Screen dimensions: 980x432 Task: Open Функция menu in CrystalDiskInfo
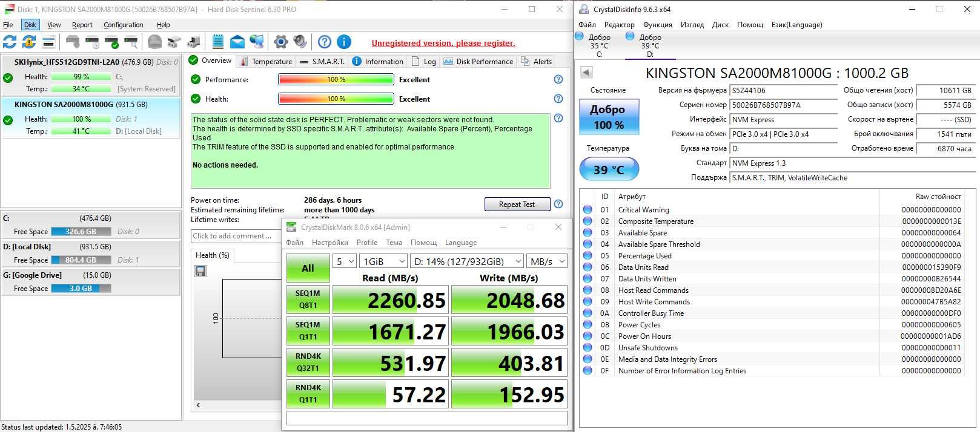658,25
